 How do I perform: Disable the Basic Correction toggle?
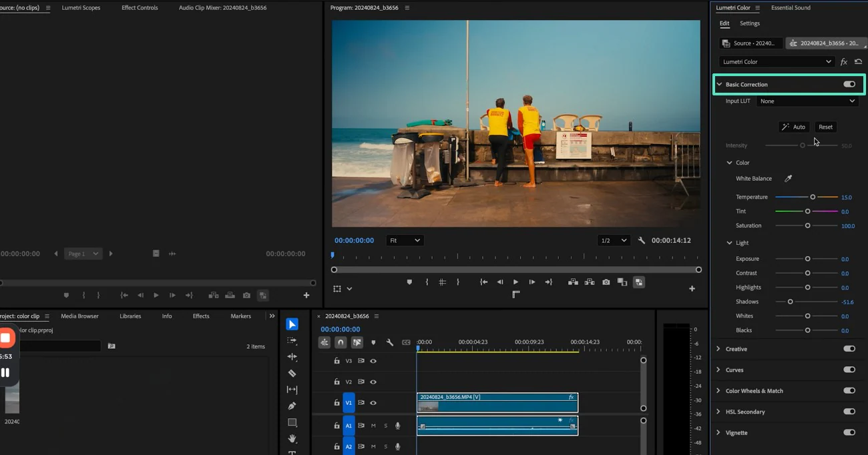point(849,85)
